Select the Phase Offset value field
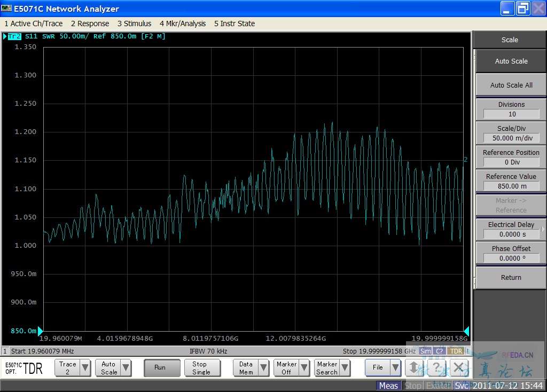 [x=511, y=258]
